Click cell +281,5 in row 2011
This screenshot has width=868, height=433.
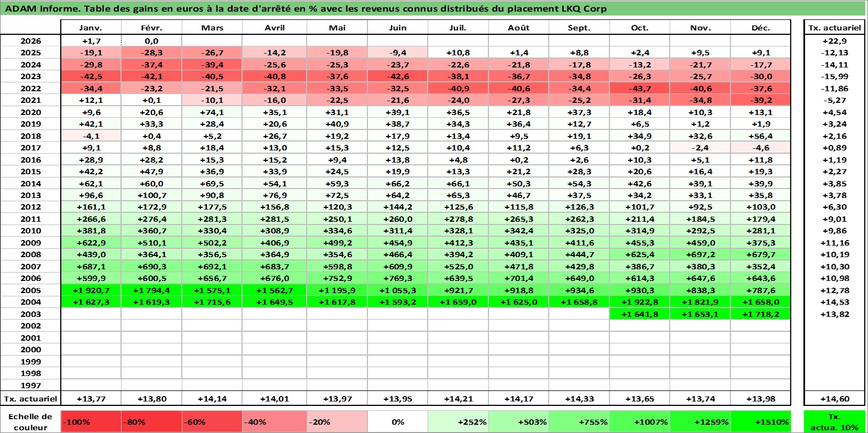click(275, 219)
